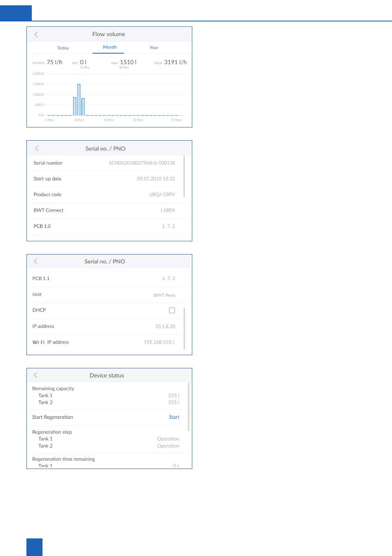Image resolution: width=392 pixels, height=556 pixels.
Task: Click scrollbar beside the IP address rows
Action: 184,328
